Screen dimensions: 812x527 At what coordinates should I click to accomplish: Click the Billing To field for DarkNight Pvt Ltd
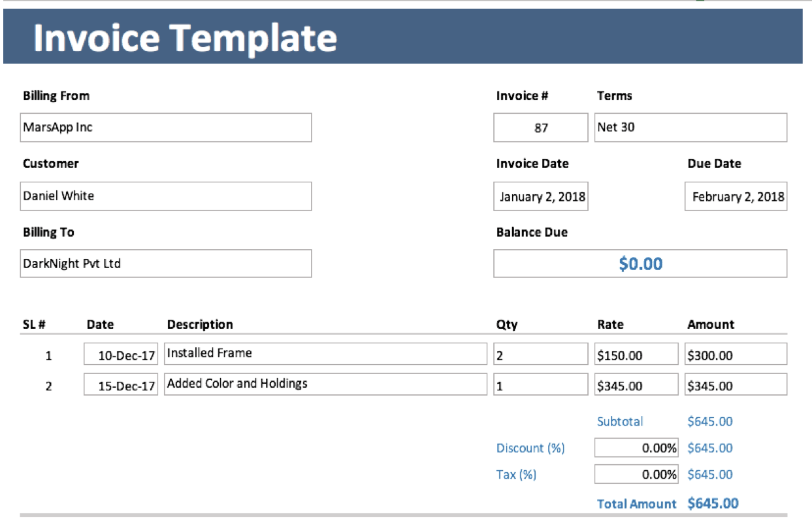coord(166,263)
